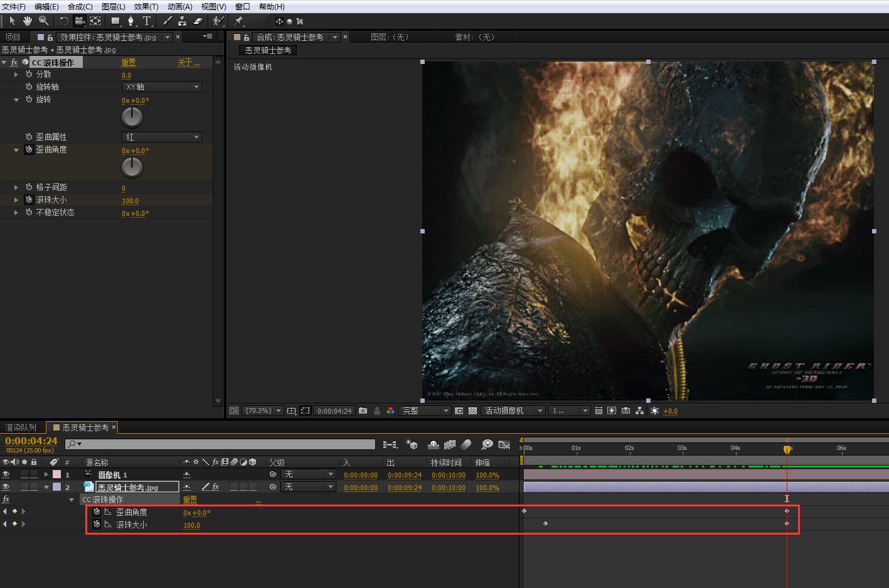Viewport: 889px width, 588px height.
Task: Click the 歪曲角度 angle dial
Action: (x=132, y=168)
